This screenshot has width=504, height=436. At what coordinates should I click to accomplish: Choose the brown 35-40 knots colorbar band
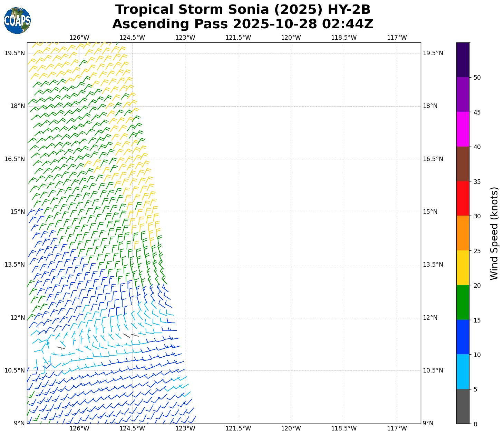(x=463, y=164)
